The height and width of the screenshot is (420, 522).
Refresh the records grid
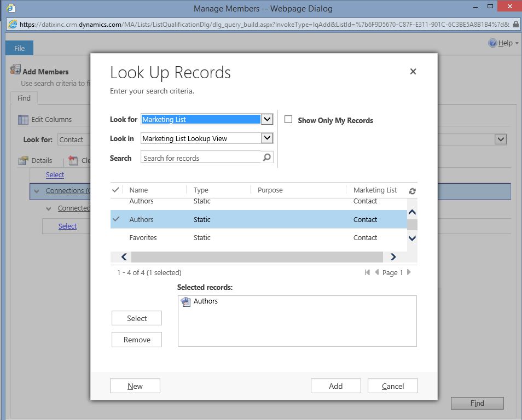(412, 191)
